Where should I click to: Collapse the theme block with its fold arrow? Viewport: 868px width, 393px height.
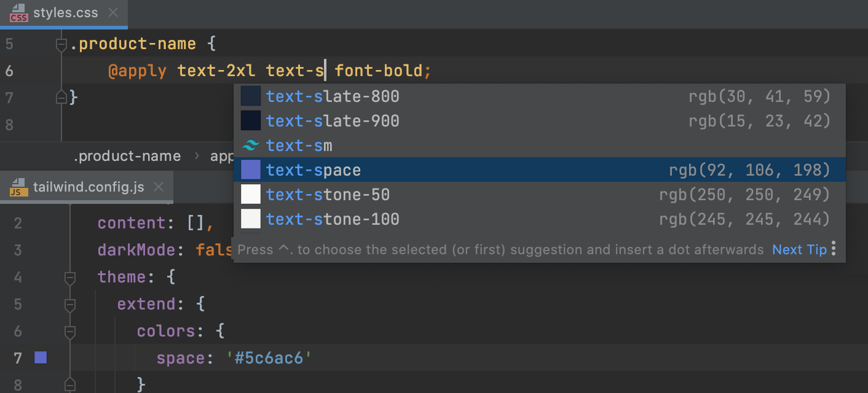coord(69,276)
